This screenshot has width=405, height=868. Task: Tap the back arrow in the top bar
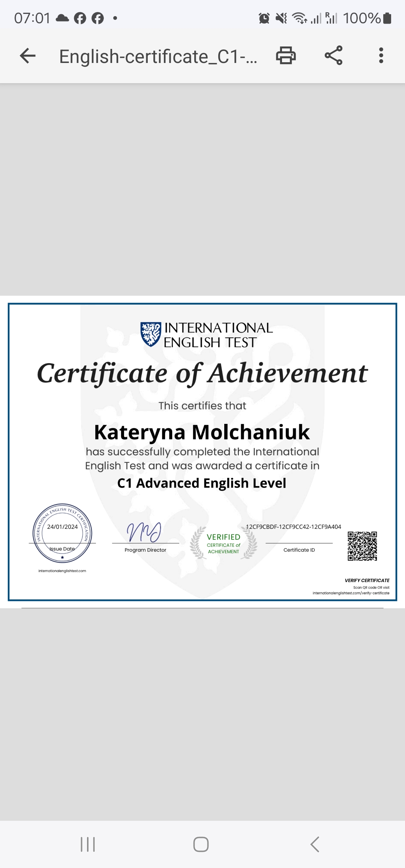pyautogui.click(x=28, y=56)
